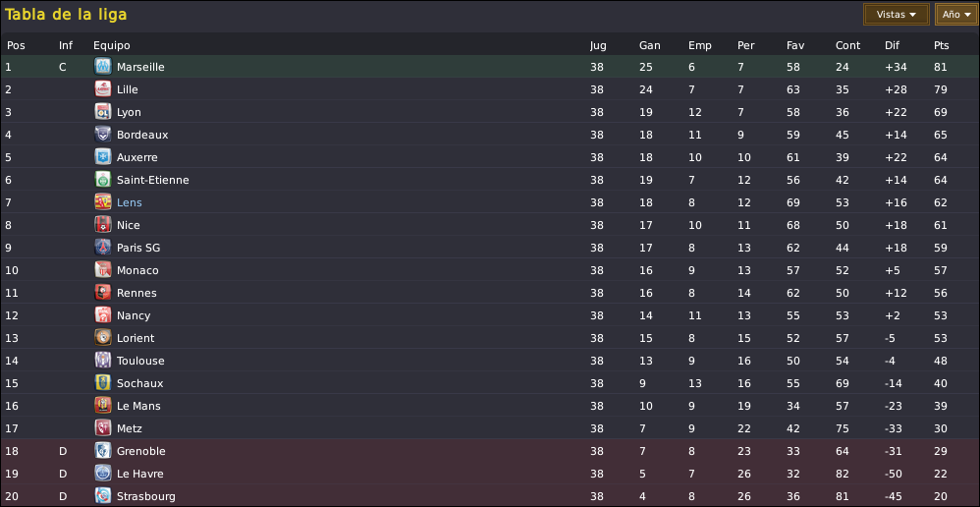Screen dimensions: 980x507
Task: Open the Vistas dropdown menu
Action: [897, 15]
